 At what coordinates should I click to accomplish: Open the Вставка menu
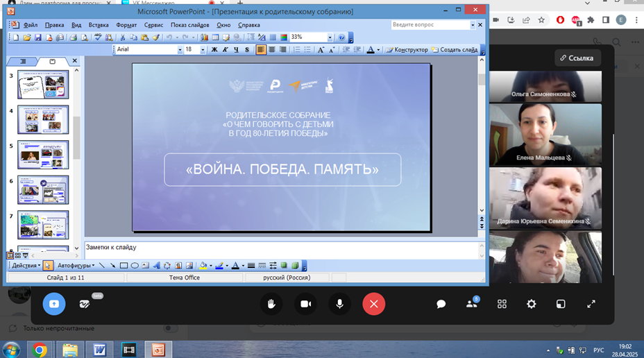pos(99,25)
